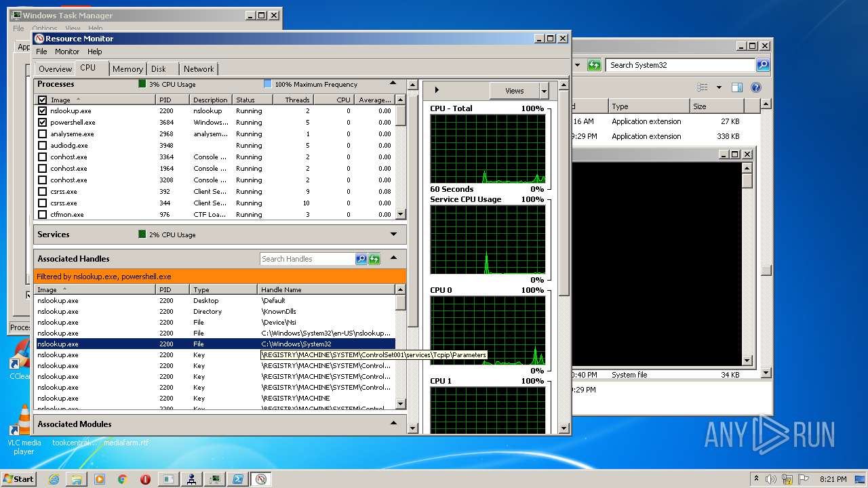Click the Explorer refresh address button
The height and width of the screenshot is (488, 868).
(x=594, y=65)
